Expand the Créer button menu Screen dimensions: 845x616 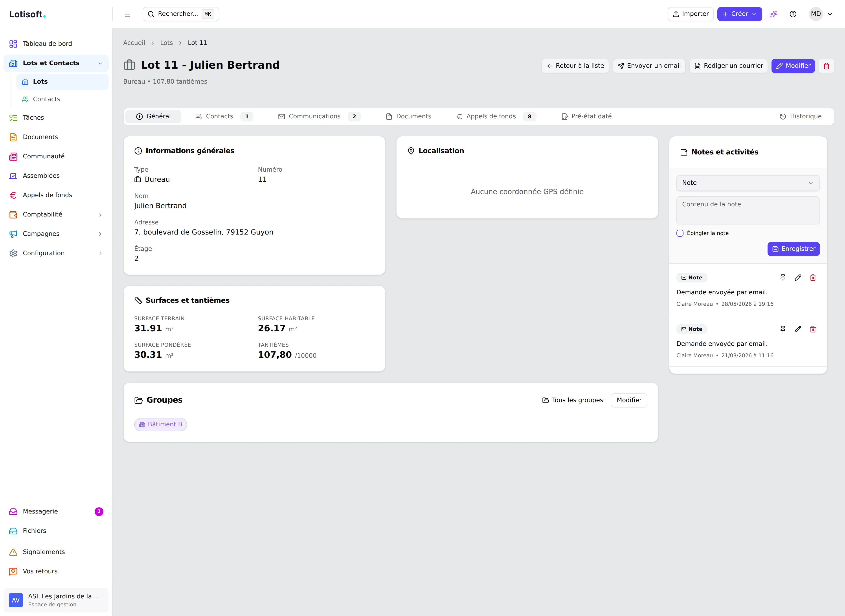coord(739,14)
